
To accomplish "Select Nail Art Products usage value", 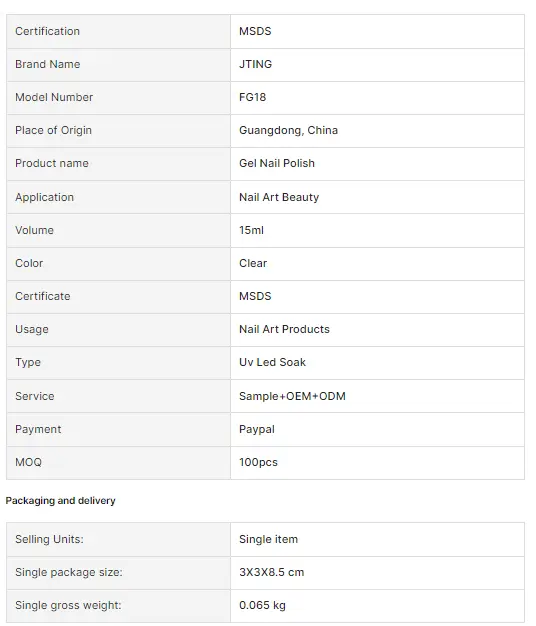I will pos(284,329).
